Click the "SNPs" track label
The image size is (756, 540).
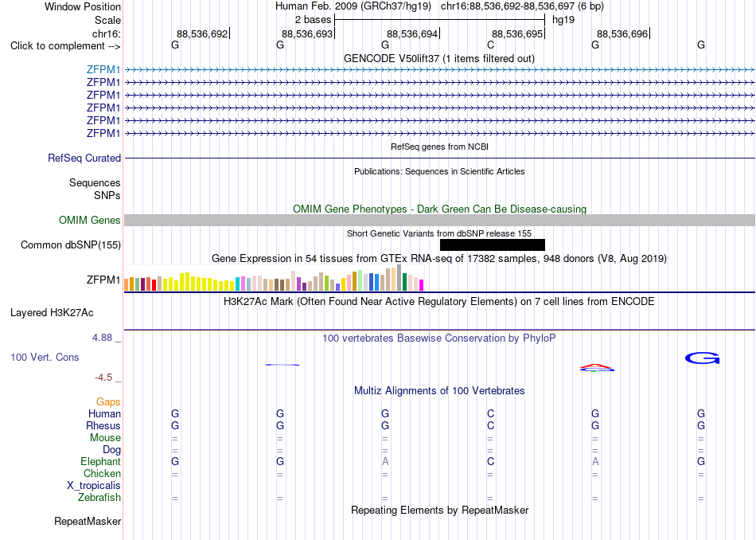click(107, 195)
